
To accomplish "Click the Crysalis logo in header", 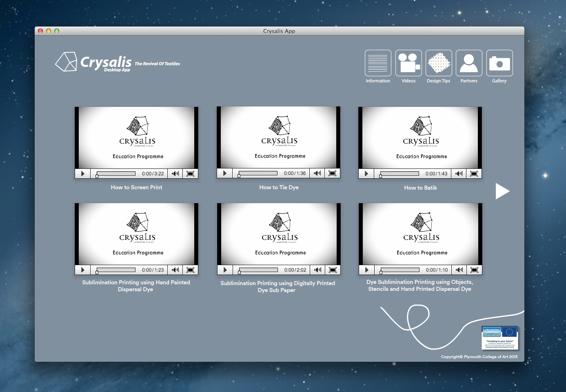I will (x=93, y=62).
